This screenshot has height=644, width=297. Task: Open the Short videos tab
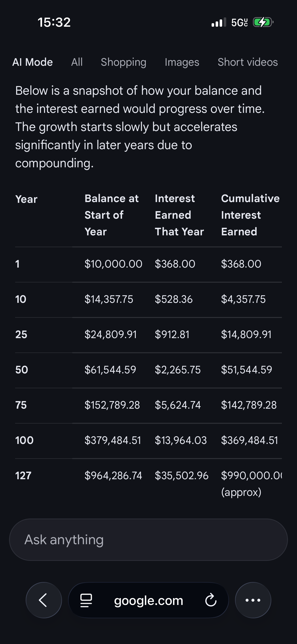point(248,62)
